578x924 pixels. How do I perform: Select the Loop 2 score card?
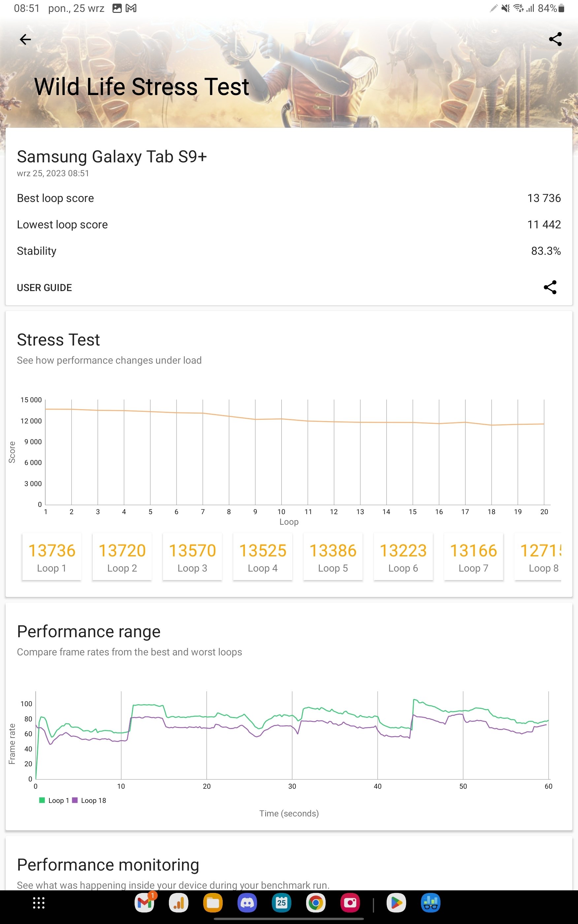pos(122,557)
